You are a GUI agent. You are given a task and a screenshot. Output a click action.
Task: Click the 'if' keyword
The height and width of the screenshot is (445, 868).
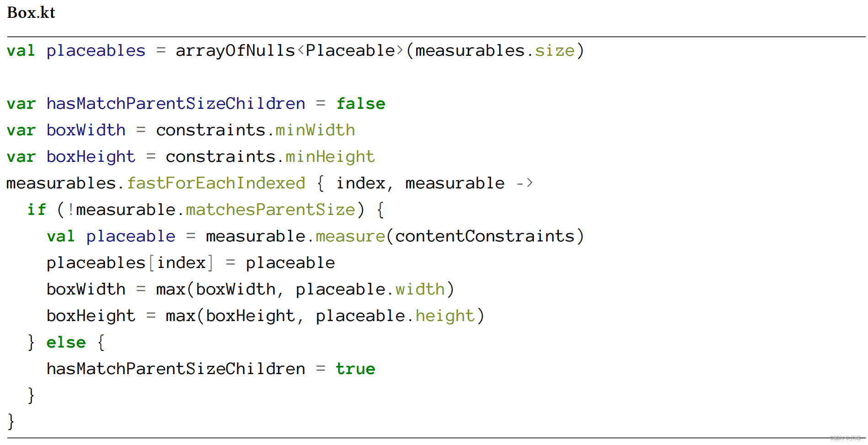37,210
